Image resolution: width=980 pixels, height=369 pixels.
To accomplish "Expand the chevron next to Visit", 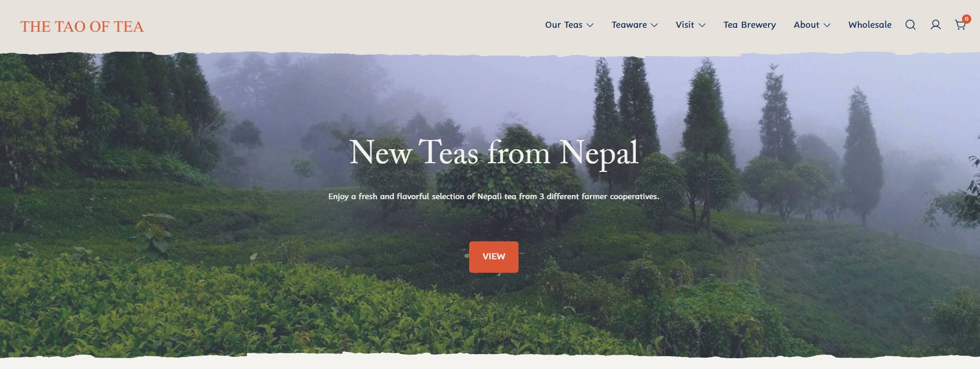I will click(x=702, y=25).
